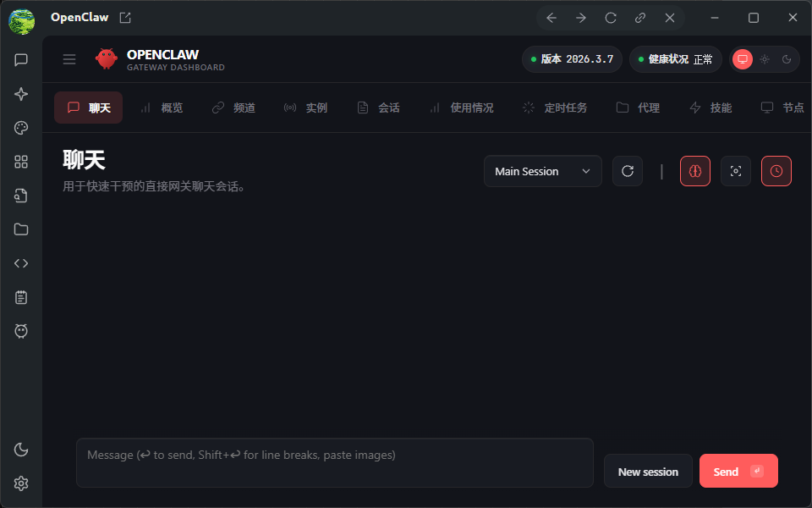Open OpenClaw in external window icon

click(x=125, y=18)
